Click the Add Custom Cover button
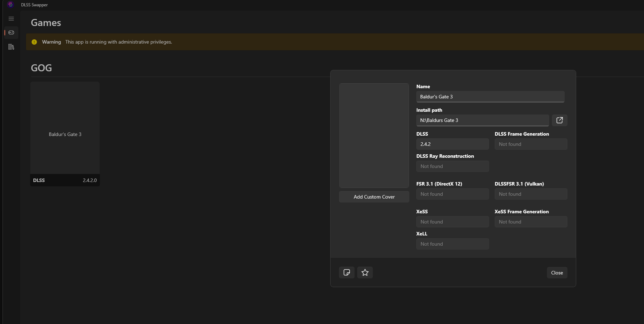 374,197
